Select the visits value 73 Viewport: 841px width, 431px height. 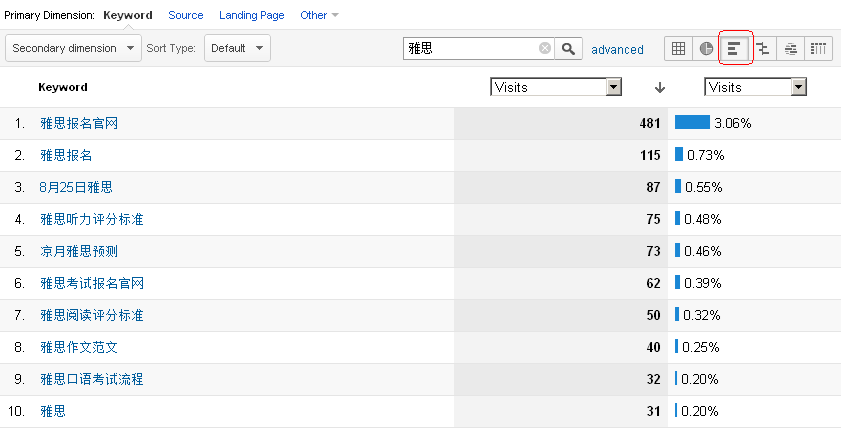[x=653, y=251]
